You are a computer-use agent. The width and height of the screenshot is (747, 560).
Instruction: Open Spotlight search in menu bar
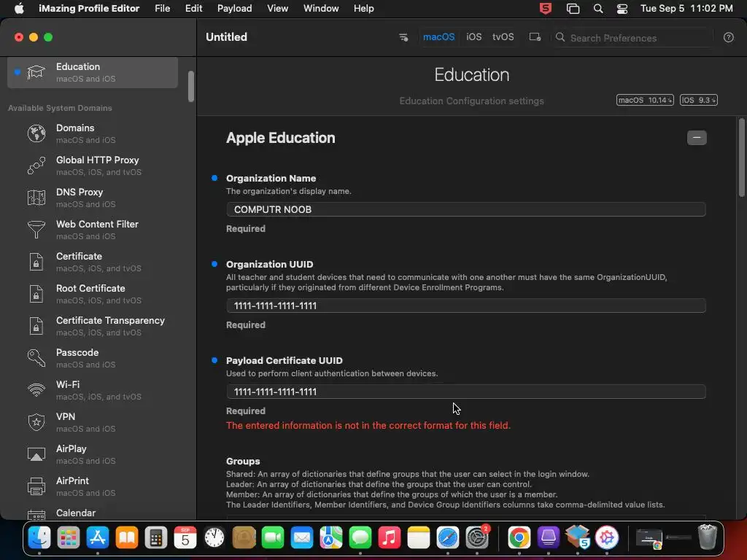click(598, 9)
